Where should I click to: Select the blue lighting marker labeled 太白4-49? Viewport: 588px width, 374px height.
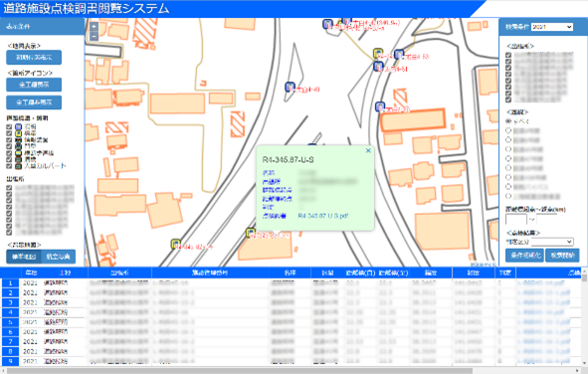[290, 88]
